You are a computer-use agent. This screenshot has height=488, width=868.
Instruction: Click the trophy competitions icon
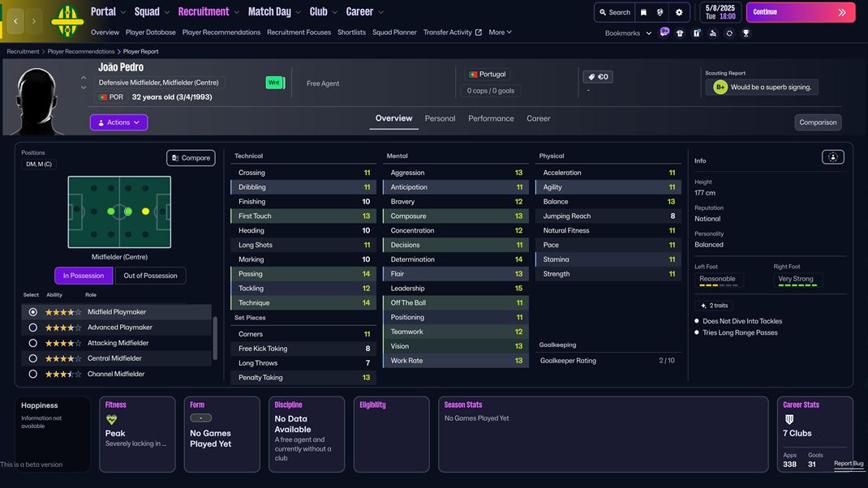746,33
